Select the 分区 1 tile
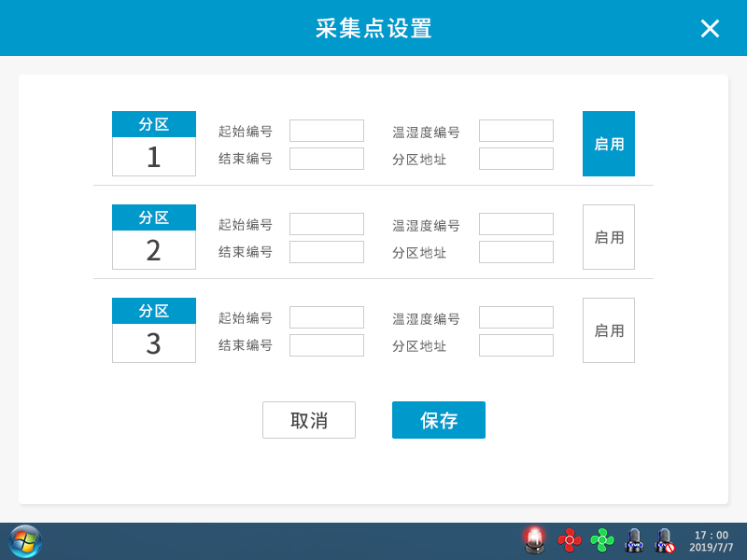Image resolution: width=747 pixels, height=560 pixels. pos(154,144)
